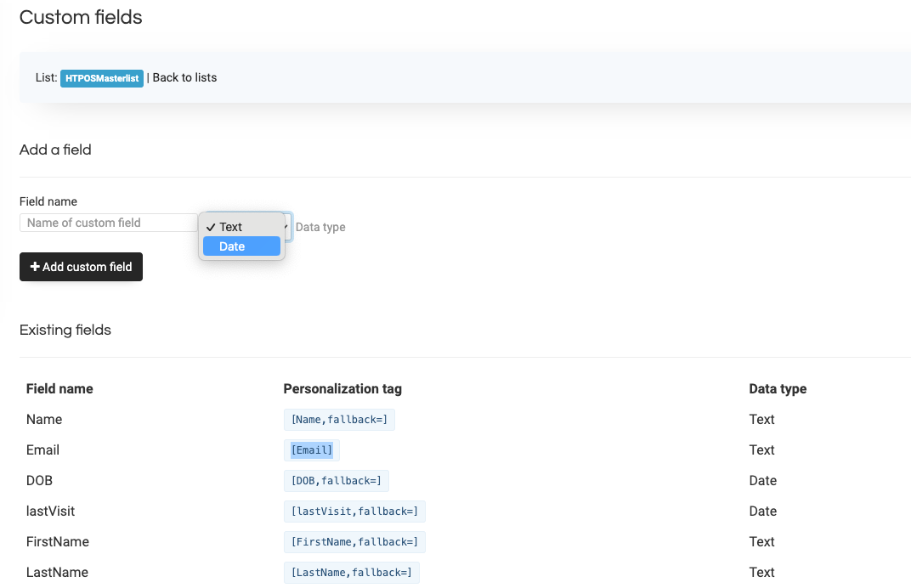Click the Add custom field button
Viewport: 911px width, 588px height.
(81, 267)
